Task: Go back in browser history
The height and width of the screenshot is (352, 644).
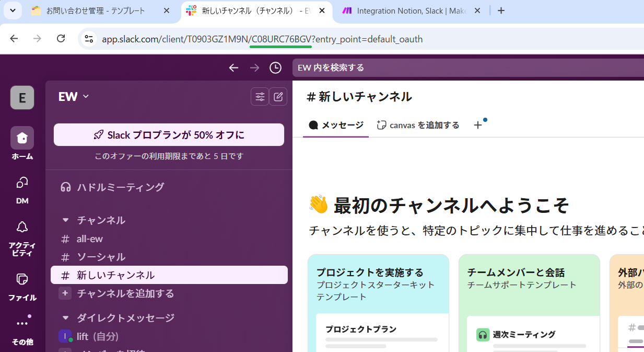Action: pos(14,39)
